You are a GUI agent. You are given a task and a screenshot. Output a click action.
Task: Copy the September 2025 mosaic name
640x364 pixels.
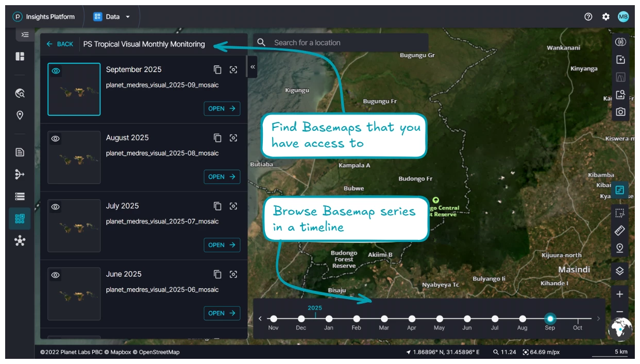(x=217, y=70)
